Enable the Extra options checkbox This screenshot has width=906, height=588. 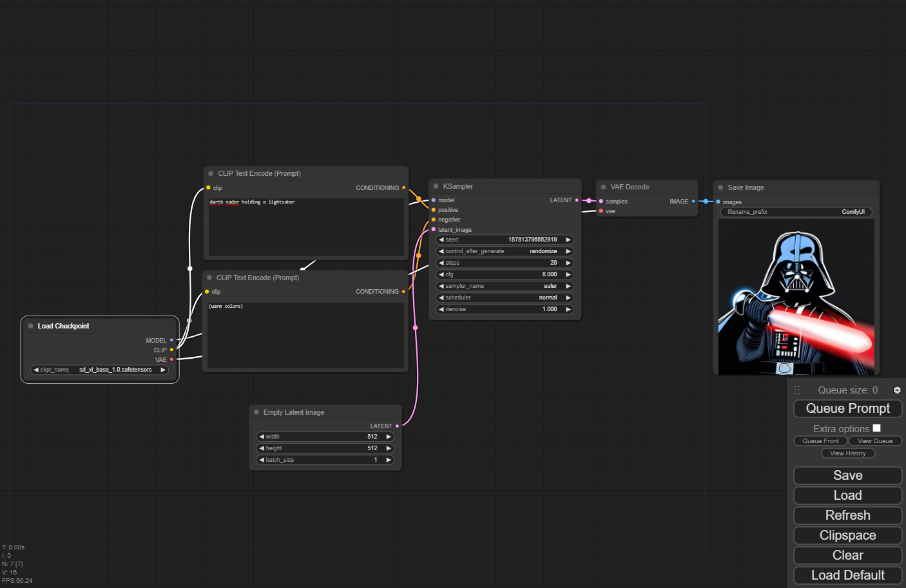[876, 428]
